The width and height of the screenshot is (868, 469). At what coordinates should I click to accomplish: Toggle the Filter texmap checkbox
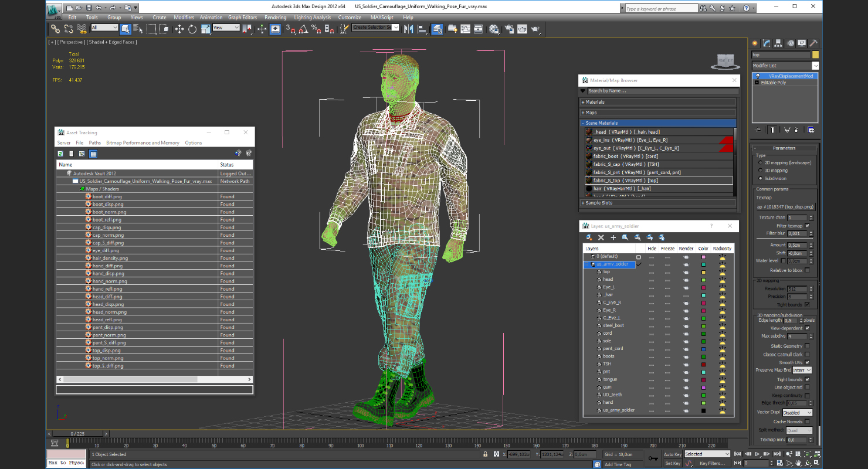[808, 226]
